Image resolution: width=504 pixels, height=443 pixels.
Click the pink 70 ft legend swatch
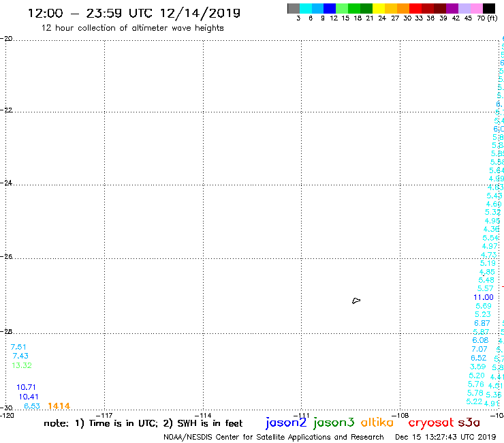[477, 8]
